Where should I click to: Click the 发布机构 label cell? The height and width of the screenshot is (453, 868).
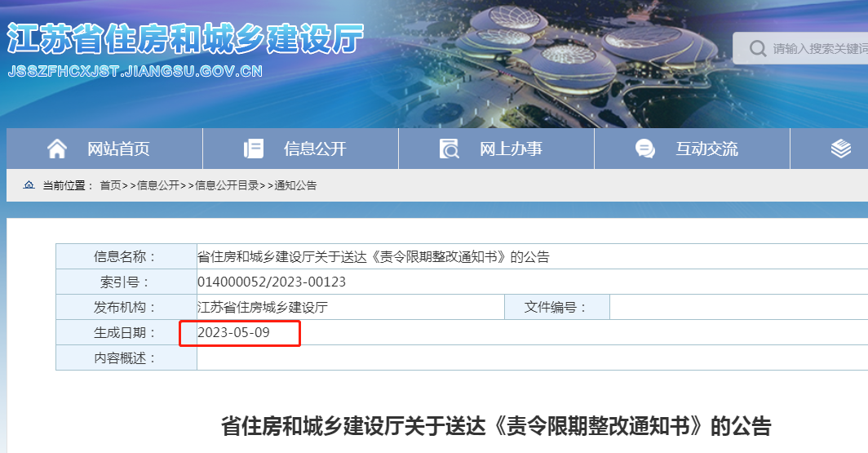(x=126, y=307)
